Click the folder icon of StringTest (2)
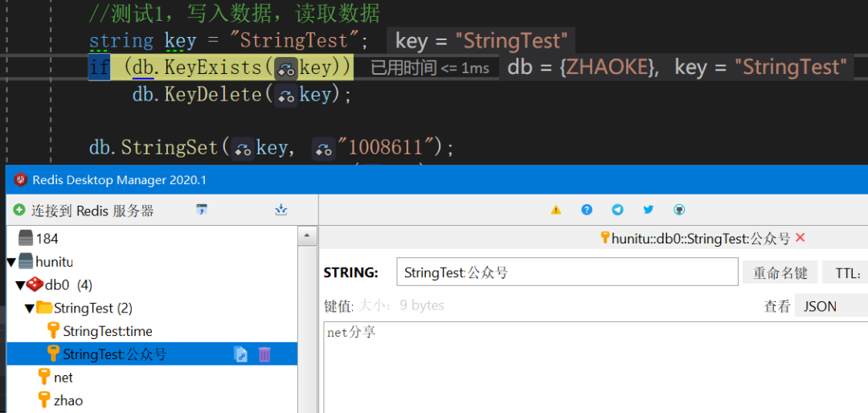 pos(44,308)
